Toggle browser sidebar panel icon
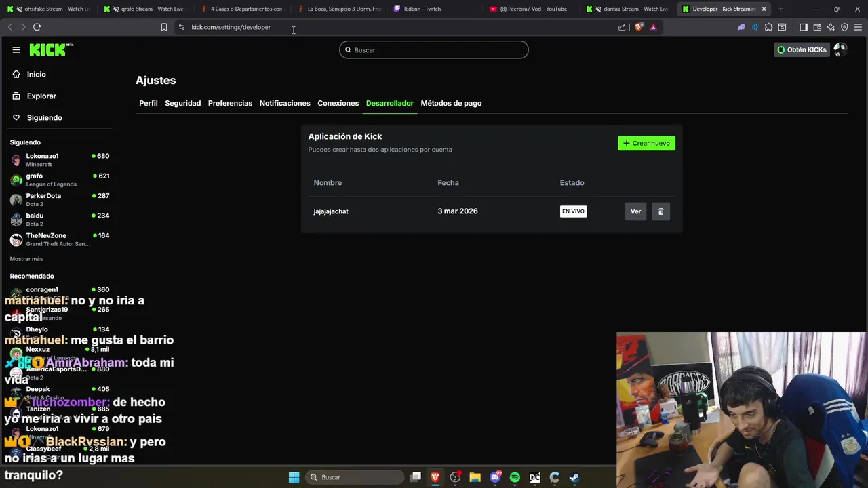The height and width of the screenshot is (488, 868). tap(804, 27)
